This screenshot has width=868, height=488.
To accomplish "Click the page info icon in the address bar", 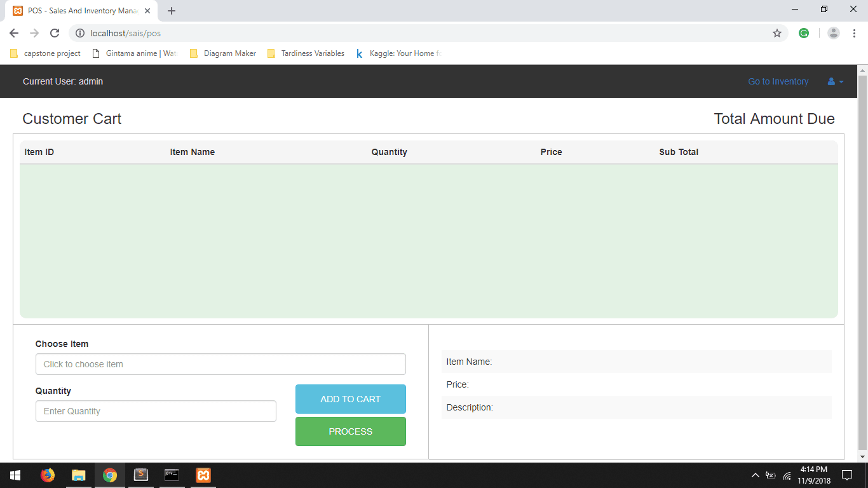I will (80, 33).
